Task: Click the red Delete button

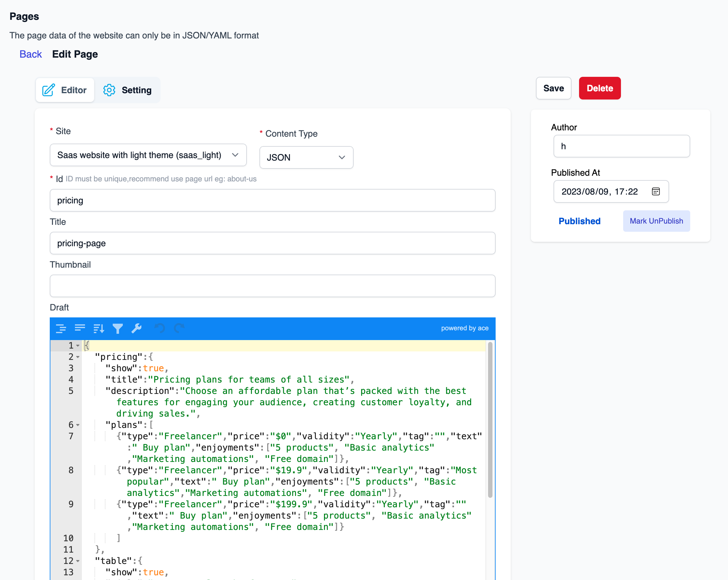Action: pos(599,88)
